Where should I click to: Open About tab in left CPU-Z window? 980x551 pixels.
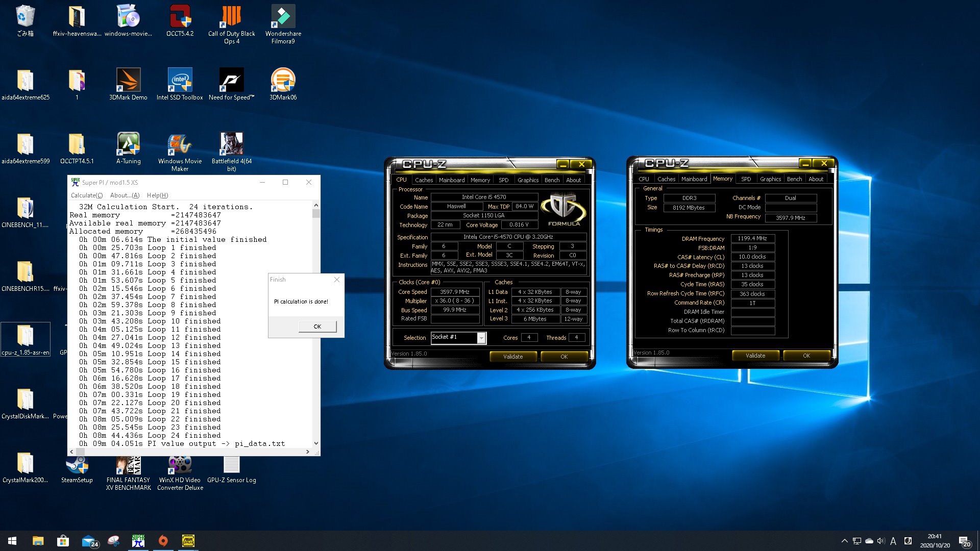click(573, 180)
